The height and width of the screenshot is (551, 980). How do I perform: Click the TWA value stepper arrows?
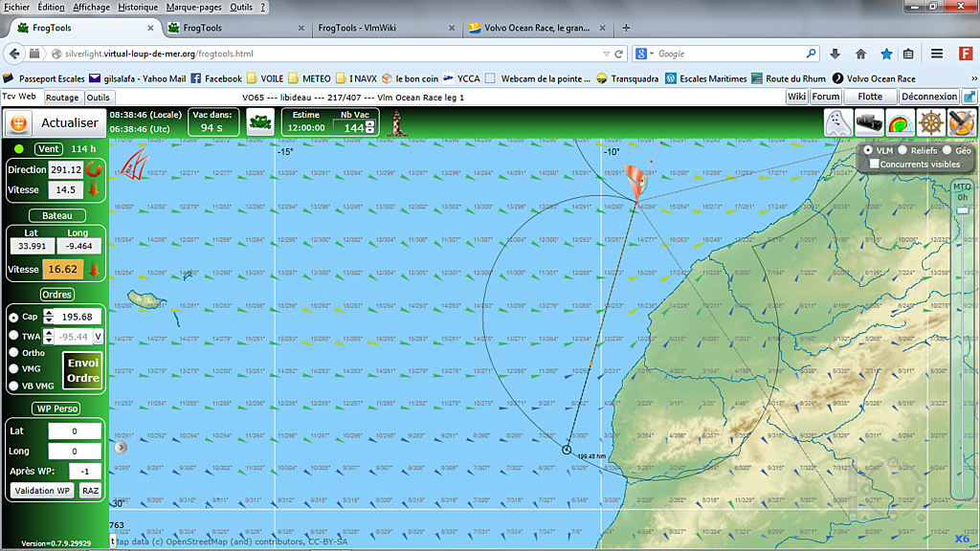click(x=48, y=337)
